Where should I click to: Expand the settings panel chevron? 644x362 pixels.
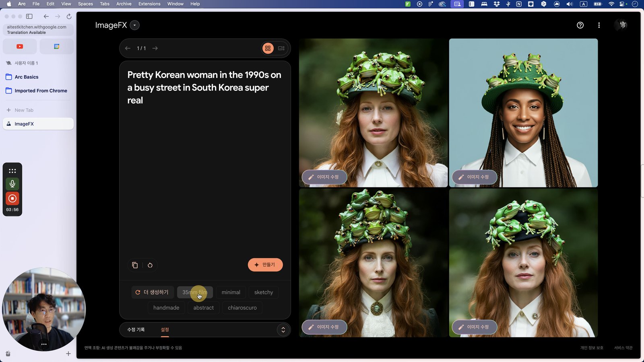(x=283, y=330)
